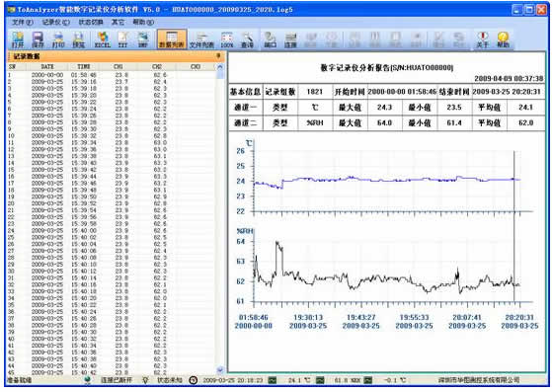This screenshot has width=552, height=392.
Task: Click data list scroll-down arrow
Action: tap(220, 370)
